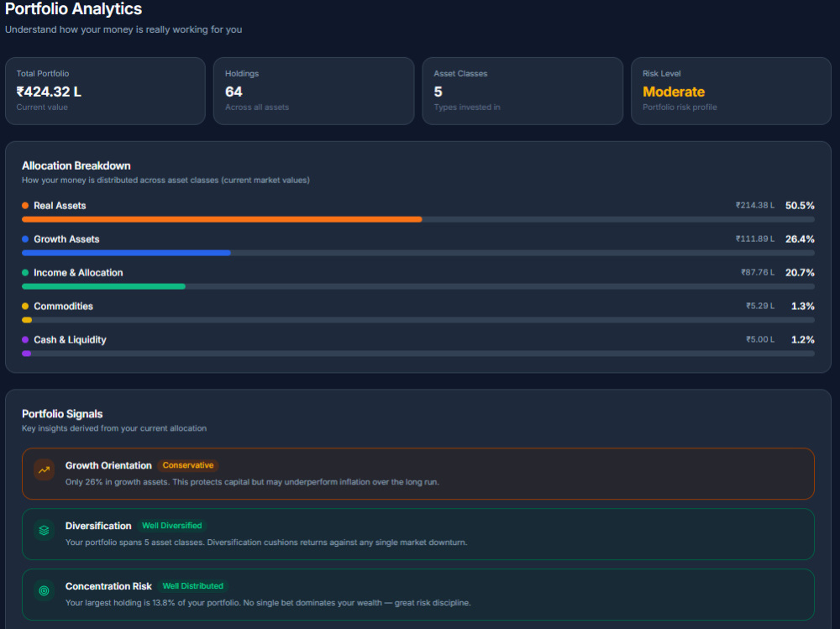Click the green Income & Allocation dot

coord(25,273)
